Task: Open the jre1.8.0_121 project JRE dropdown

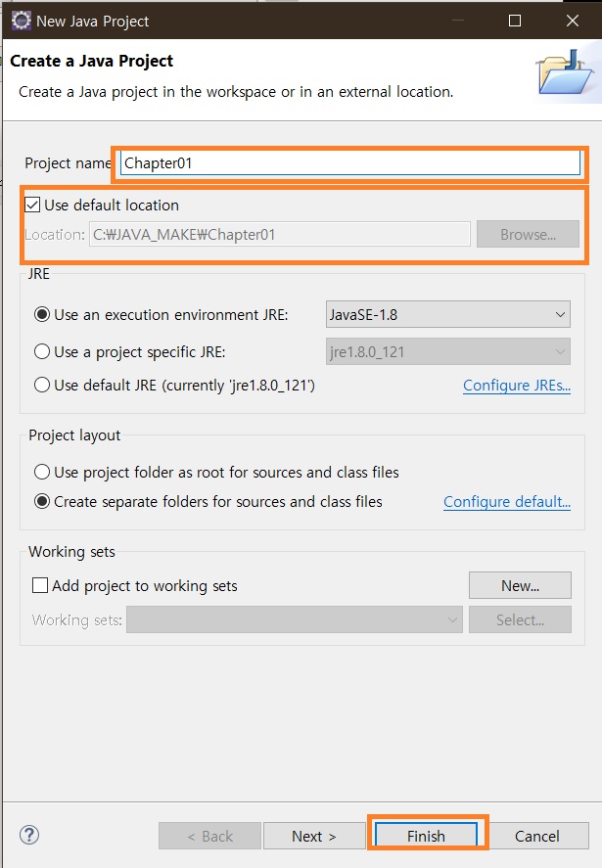Action: [x=448, y=352]
